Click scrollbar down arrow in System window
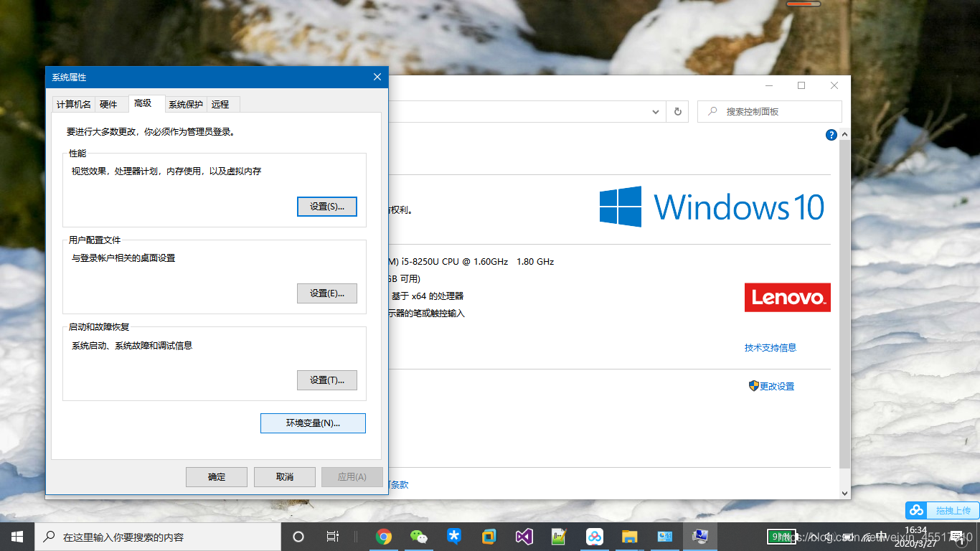 (x=844, y=493)
